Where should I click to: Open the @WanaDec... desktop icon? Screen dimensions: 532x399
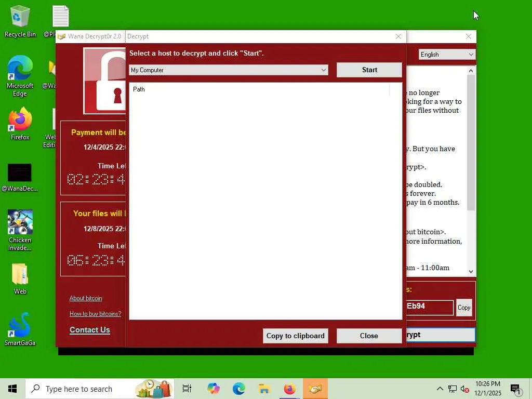pos(20,177)
